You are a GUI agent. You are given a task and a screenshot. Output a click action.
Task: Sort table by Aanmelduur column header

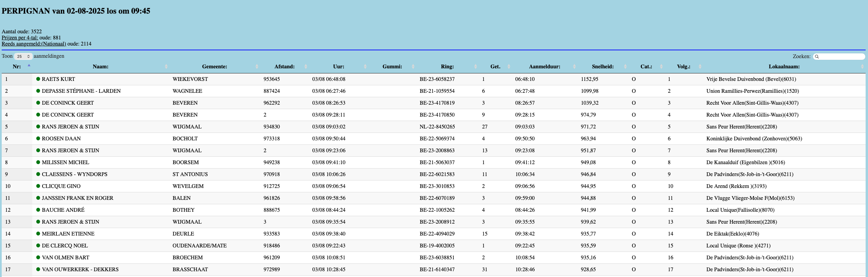pos(544,67)
